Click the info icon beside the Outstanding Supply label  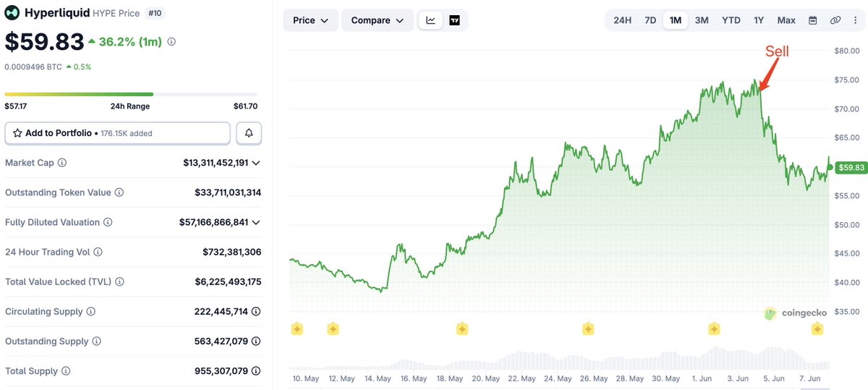[96, 341]
